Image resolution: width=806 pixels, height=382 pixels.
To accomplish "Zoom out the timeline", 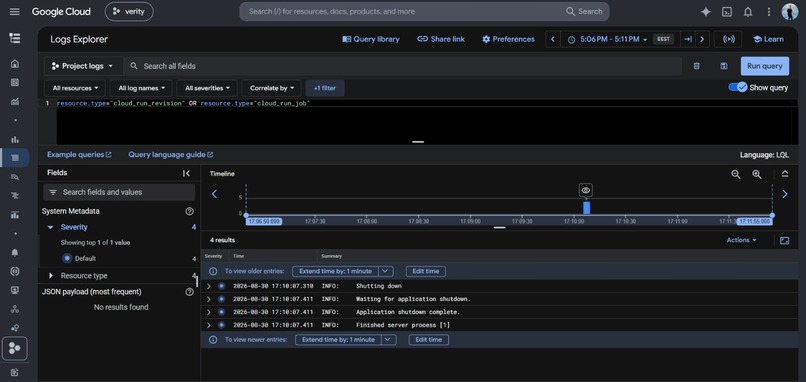I will pyautogui.click(x=736, y=174).
